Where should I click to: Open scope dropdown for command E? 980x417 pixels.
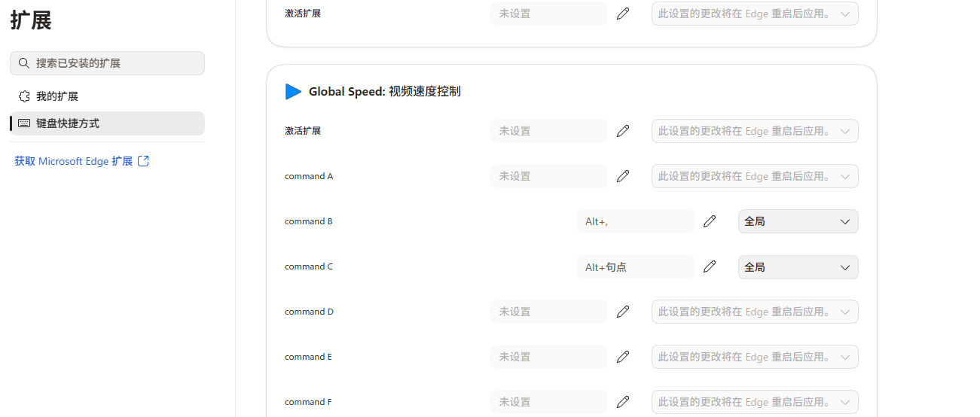755,357
